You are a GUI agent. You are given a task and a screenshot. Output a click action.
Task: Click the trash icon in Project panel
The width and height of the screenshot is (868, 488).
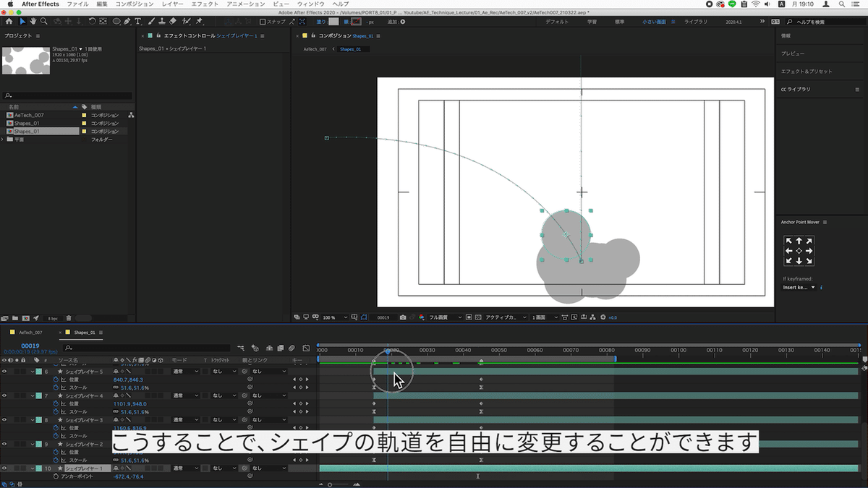point(69,317)
